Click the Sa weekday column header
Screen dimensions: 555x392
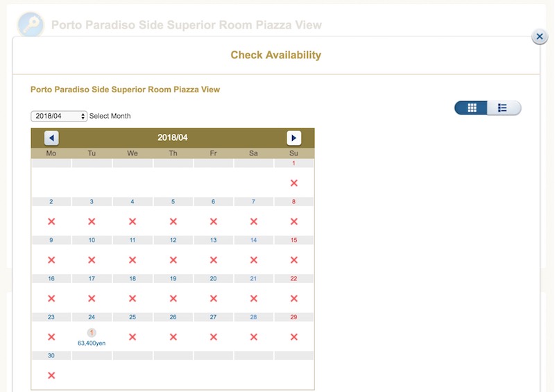pos(253,153)
